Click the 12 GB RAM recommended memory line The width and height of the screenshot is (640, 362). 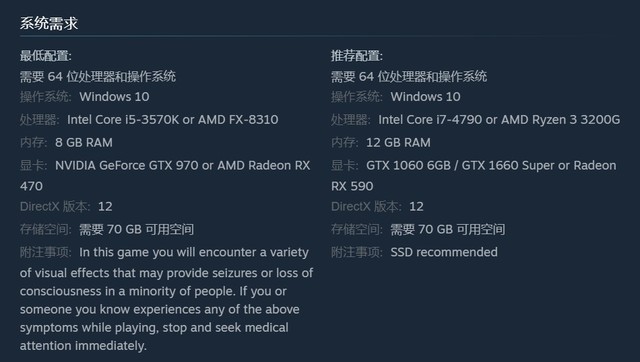(381, 142)
